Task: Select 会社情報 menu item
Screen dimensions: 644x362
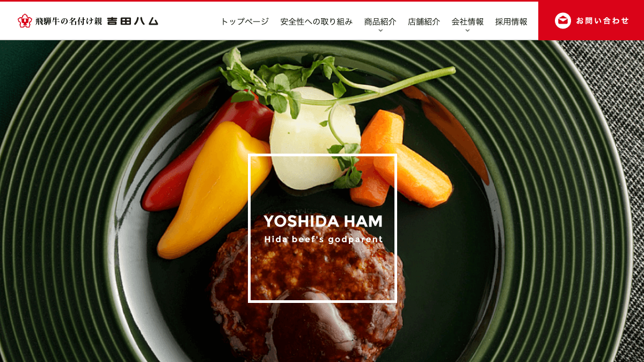Action: (467, 21)
